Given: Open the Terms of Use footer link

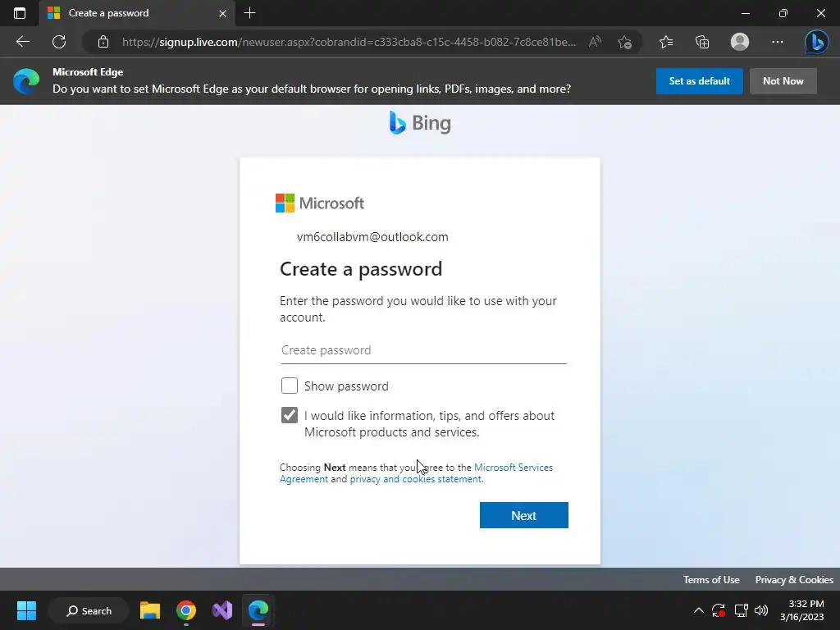Looking at the screenshot, I should pyautogui.click(x=711, y=580).
